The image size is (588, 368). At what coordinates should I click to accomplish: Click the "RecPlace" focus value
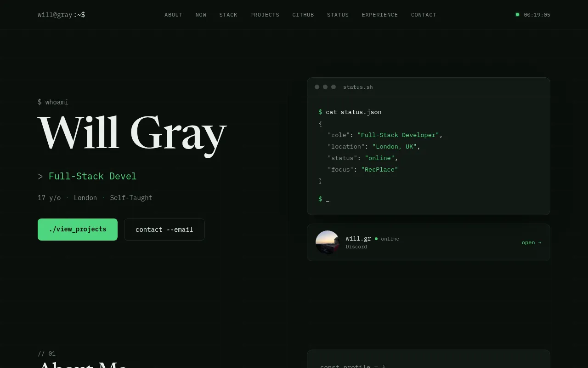point(379,169)
